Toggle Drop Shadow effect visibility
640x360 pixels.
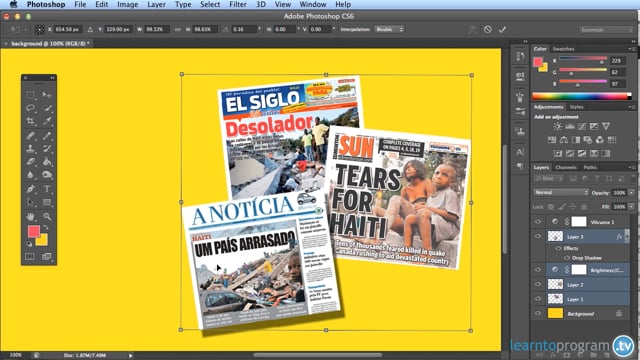(x=567, y=258)
